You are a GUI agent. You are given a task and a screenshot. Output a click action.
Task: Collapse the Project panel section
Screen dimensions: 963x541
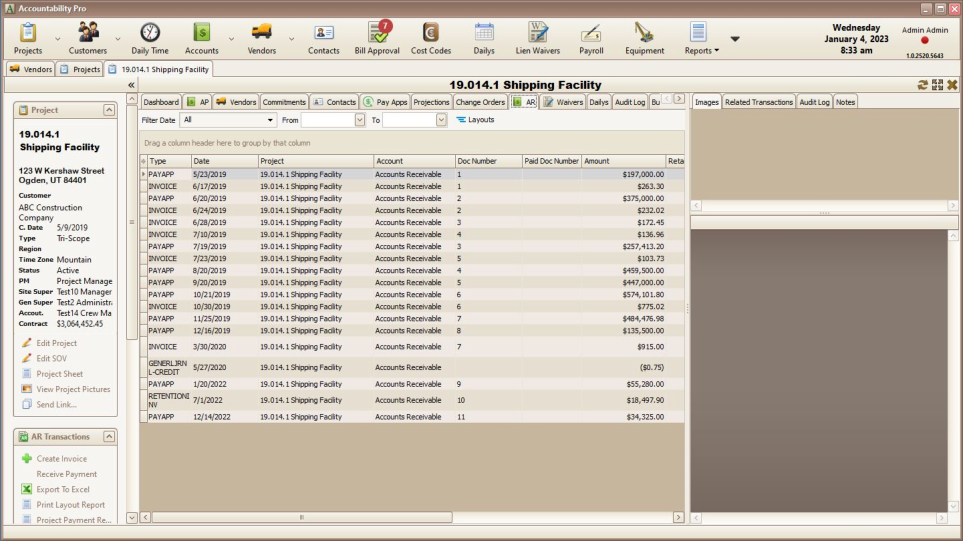coord(107,110)
